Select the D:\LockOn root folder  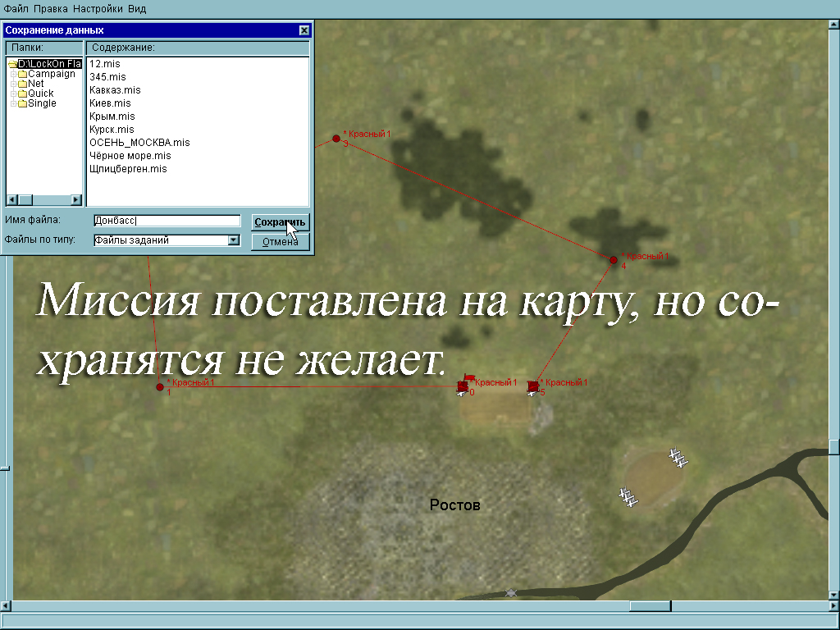49,64
